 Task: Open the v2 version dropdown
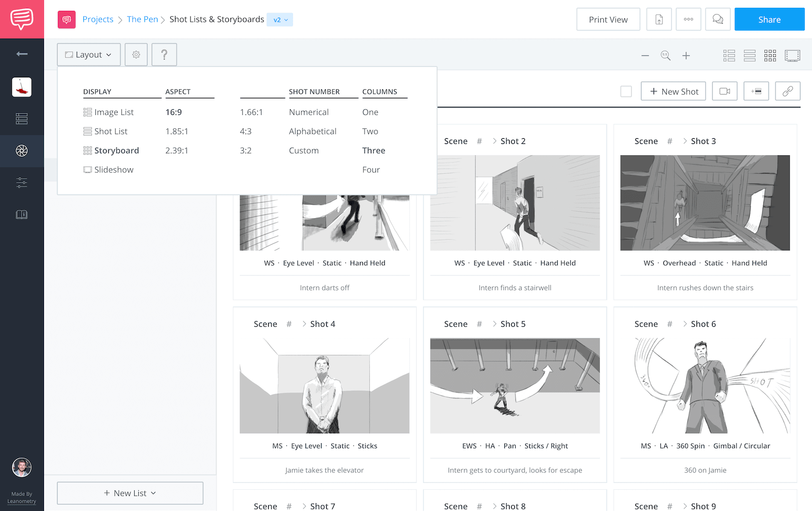click(x=280, y=20)
